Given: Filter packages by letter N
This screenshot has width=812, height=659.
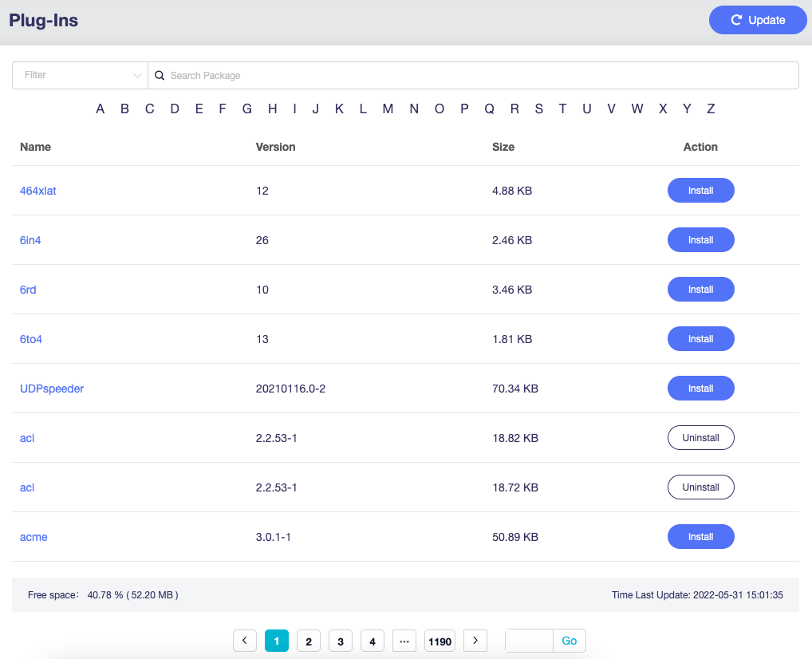Looking at the screenshot, I should pyautogui.click(x=414, y=109).
